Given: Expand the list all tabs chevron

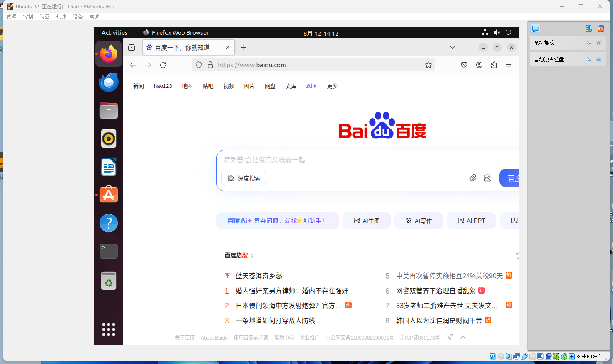Looking at the screenshot, I should [452, 47].
